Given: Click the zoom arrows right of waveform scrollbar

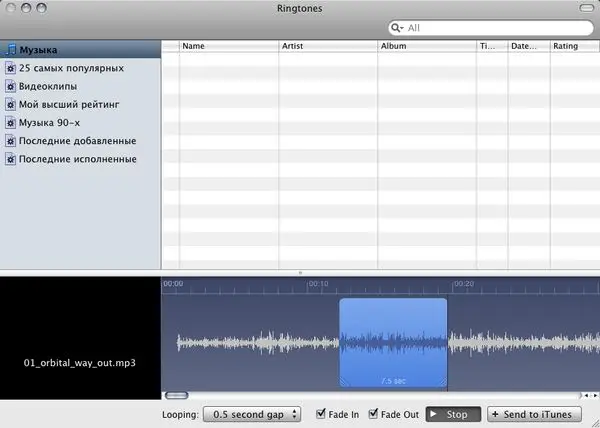Looking at the screenshot, I should (590, 395).
